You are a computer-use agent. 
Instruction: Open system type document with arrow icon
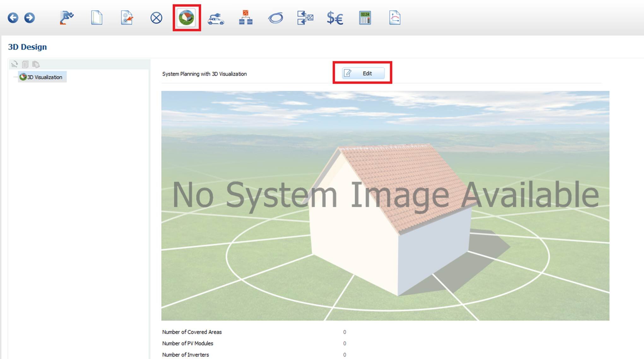127,18
